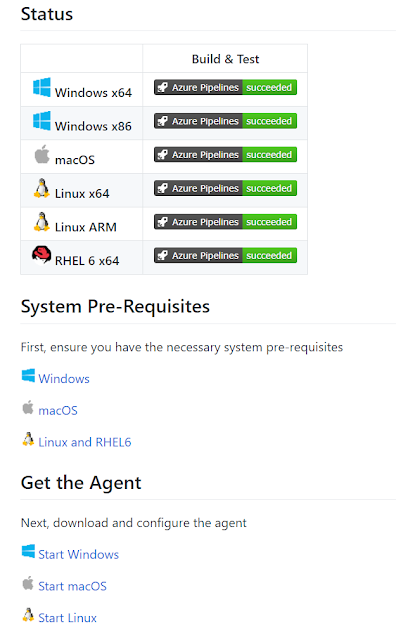Click the Build & Test column header
This screenshot has width=396, height=640.
(x=225, y=59)
